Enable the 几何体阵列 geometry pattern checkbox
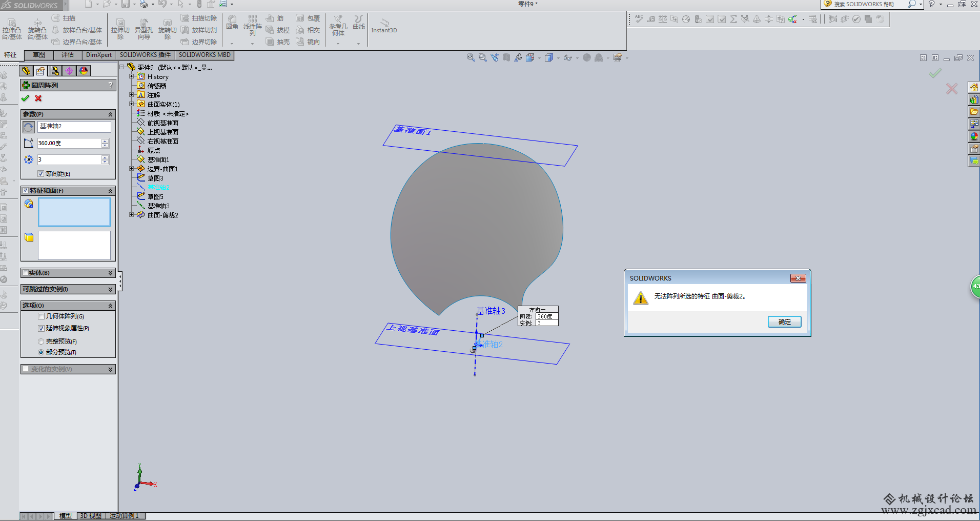 (x=42, y=316)
